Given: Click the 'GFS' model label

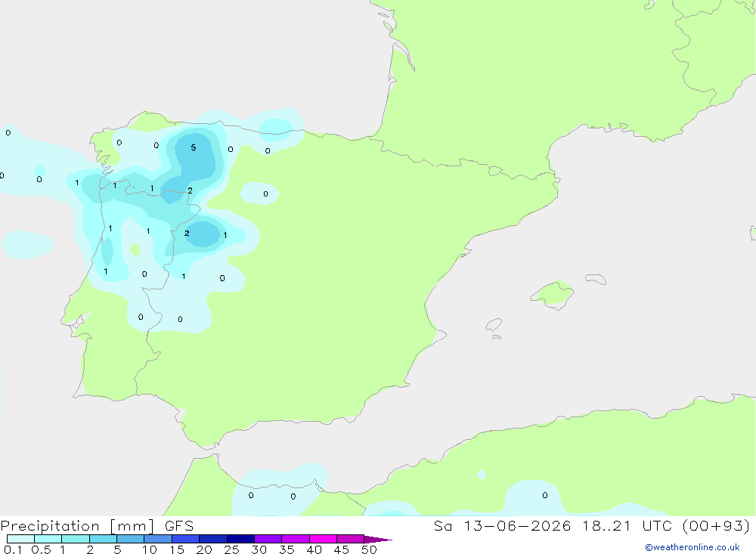Looking at the screenshot, I should pyautogui.click(x=179, y=526).
